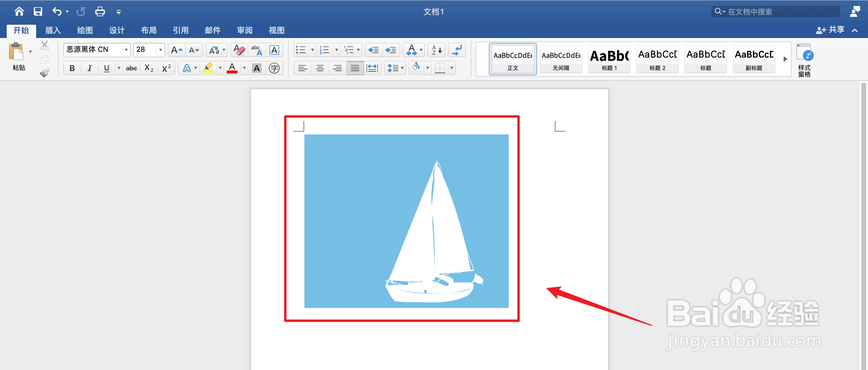Screen dimensions: 868x370
Task: Toggle strikethrough abc formatting
Action: (131, 68)
